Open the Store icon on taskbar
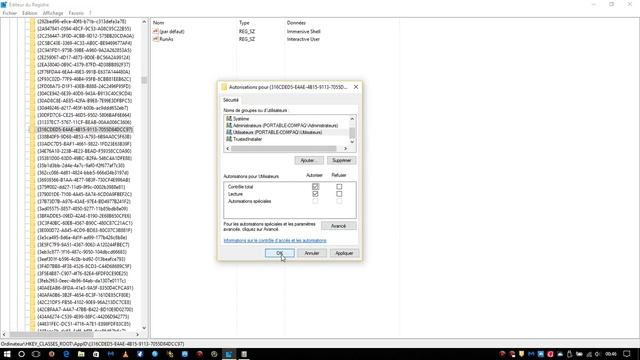Viewport: 640px width, 360px height. [x=96, y=354]
